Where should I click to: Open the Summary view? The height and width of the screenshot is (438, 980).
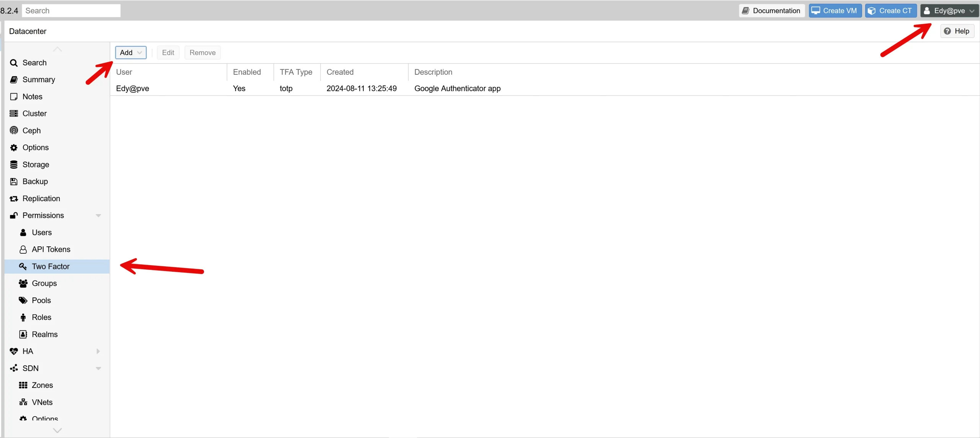[39, 79]
